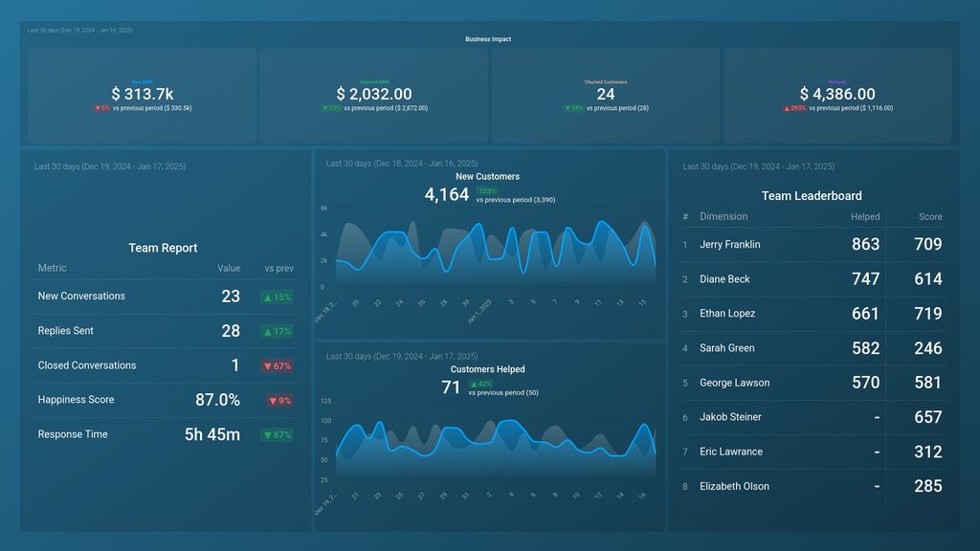Screen dimensions: 980x551
Task: Select the Ethan Lopez leaderboard row
Action: [x=813, y=314]
